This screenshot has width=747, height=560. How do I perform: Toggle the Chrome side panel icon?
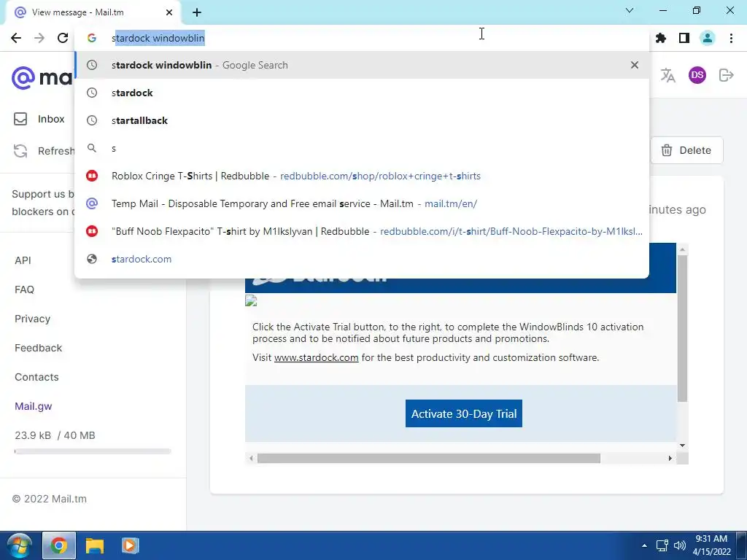(684, 38)
